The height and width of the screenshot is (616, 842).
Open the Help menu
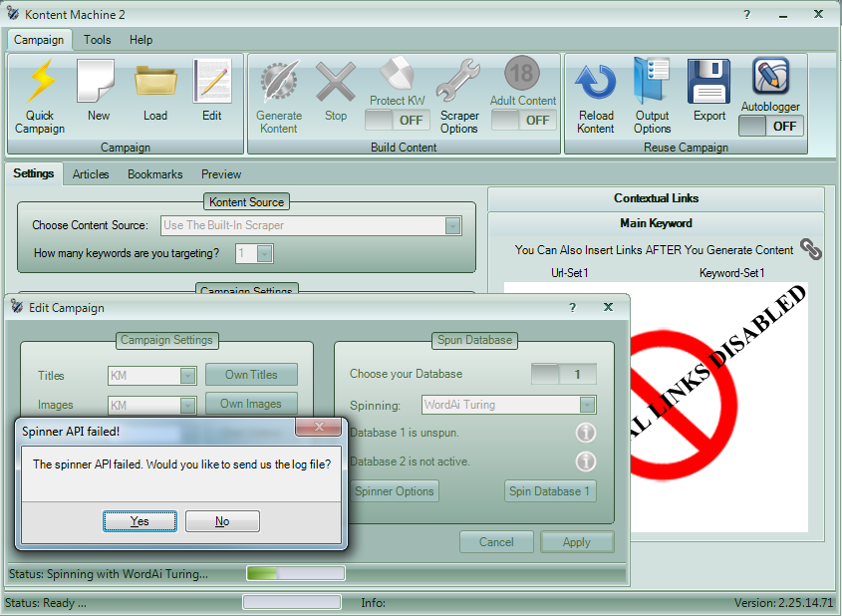140,40
